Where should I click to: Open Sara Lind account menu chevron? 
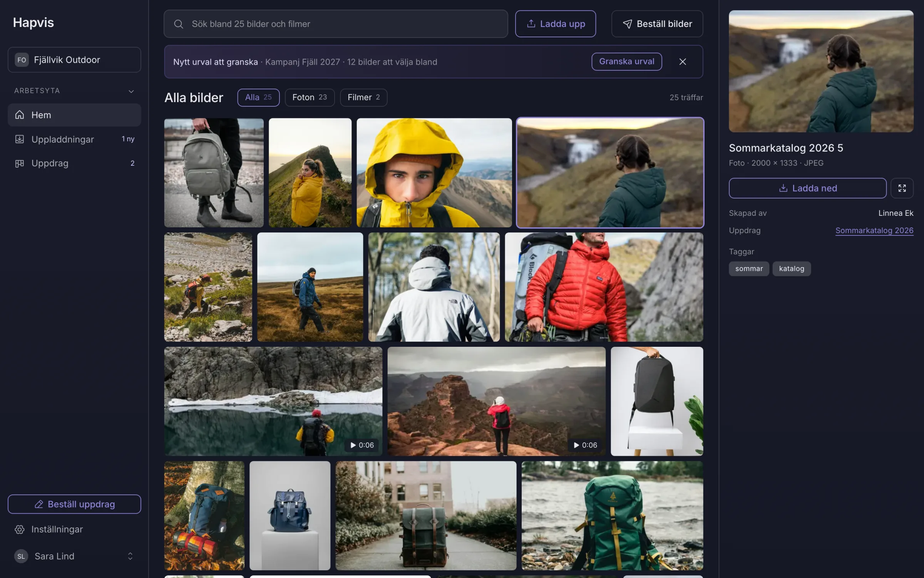click(x=130, y=556)
